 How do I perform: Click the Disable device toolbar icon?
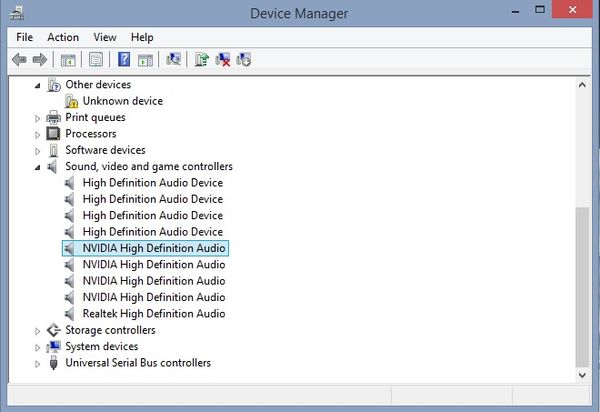point(243,60)
